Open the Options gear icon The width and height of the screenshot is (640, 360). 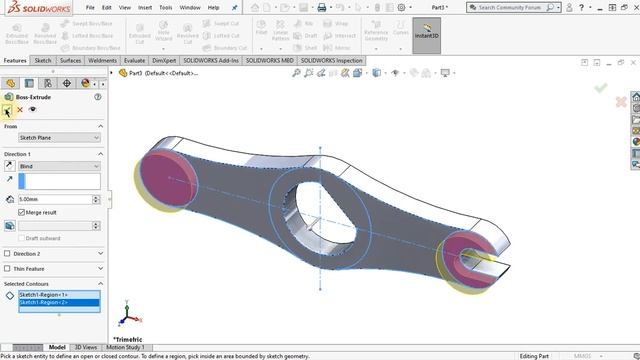pos(401,7)
